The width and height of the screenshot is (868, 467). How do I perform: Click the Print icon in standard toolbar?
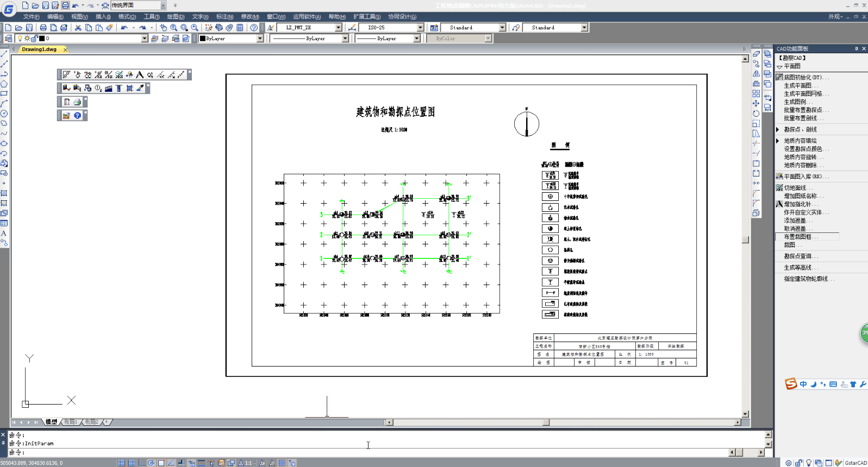coord(43,28)
